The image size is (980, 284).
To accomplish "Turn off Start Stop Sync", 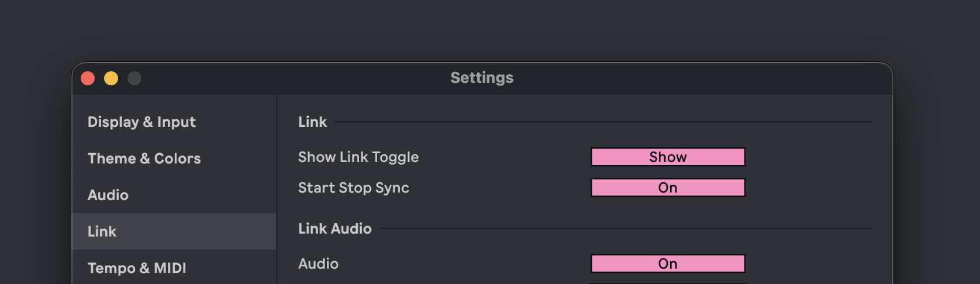I will (668, 188).
